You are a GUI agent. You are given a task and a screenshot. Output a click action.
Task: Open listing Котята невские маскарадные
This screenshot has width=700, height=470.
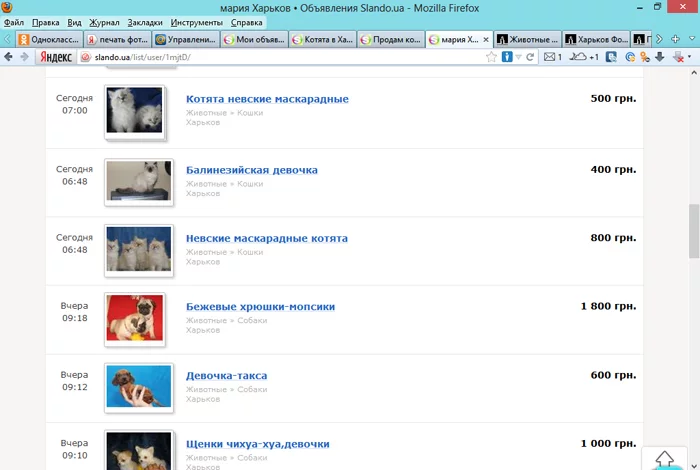[267, 99]
